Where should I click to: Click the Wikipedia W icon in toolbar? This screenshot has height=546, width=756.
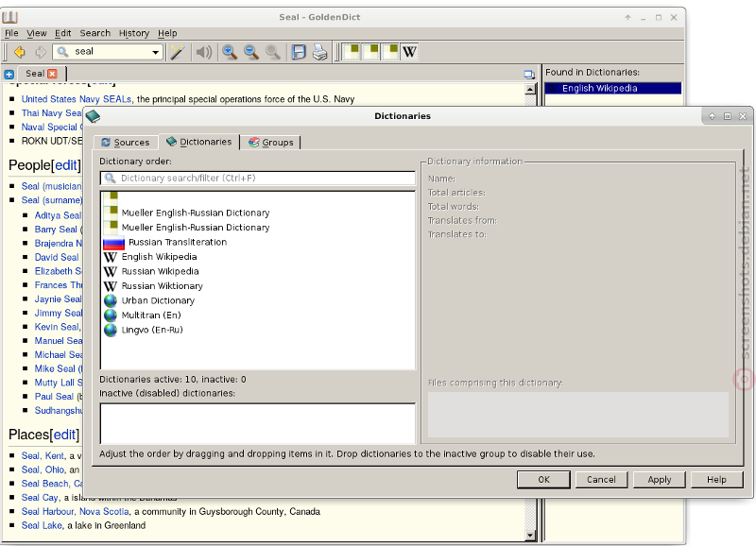point(409,52)
